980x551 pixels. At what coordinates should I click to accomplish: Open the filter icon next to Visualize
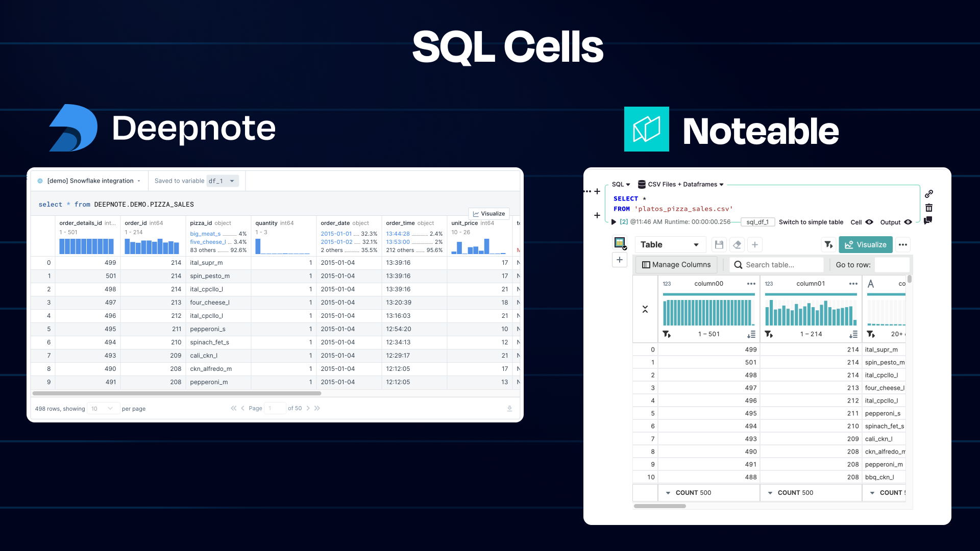(x=828, y=245)
